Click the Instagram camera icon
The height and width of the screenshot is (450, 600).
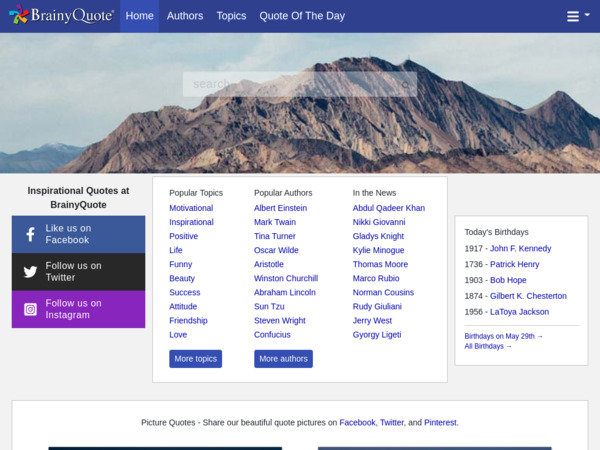click(31, 309)
